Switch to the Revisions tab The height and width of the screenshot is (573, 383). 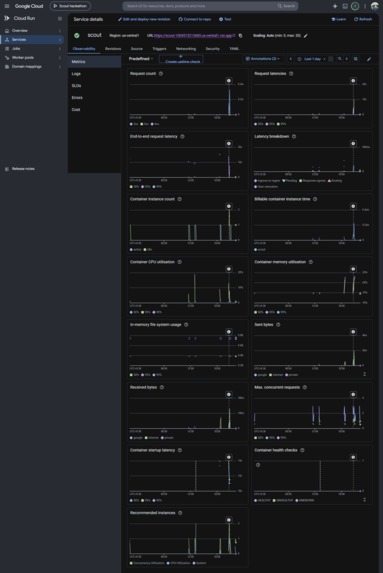(x=113, y=49)
